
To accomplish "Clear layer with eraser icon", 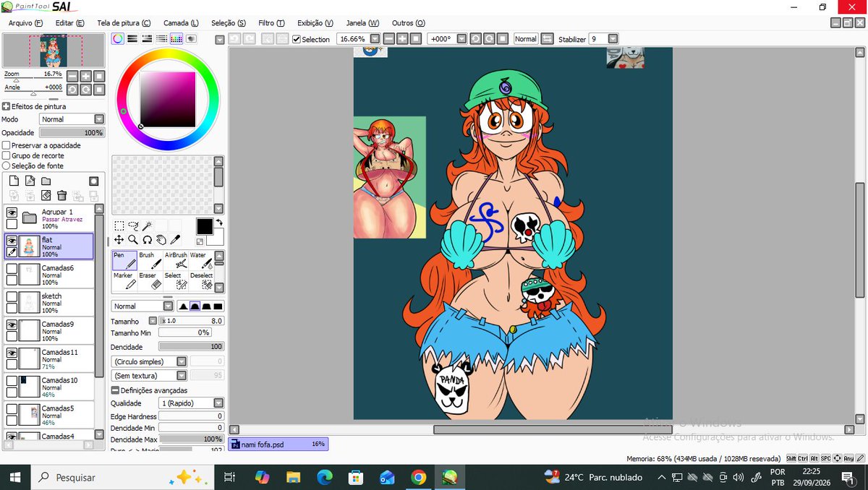I will [46, 195].
